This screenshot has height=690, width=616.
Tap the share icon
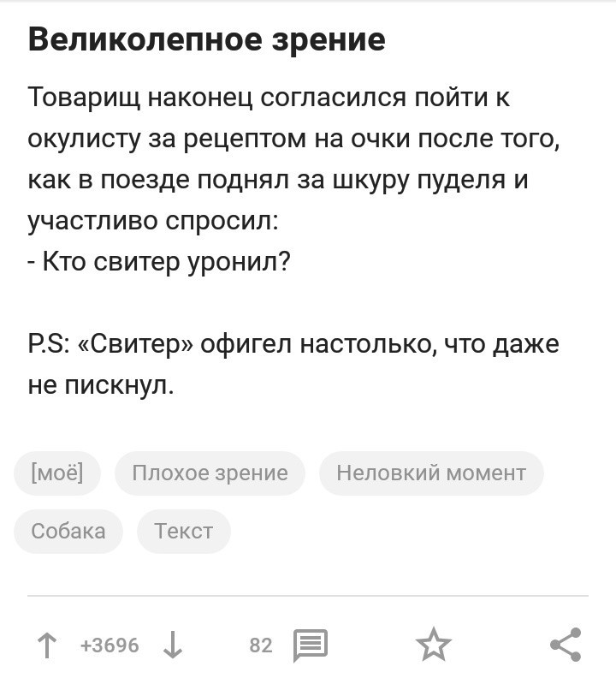pyautogui.click(x=566, y=645)
